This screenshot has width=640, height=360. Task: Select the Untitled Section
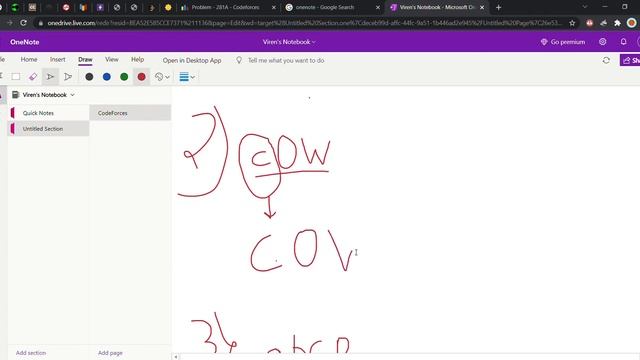pyautogui.click(x=49, y=129)
